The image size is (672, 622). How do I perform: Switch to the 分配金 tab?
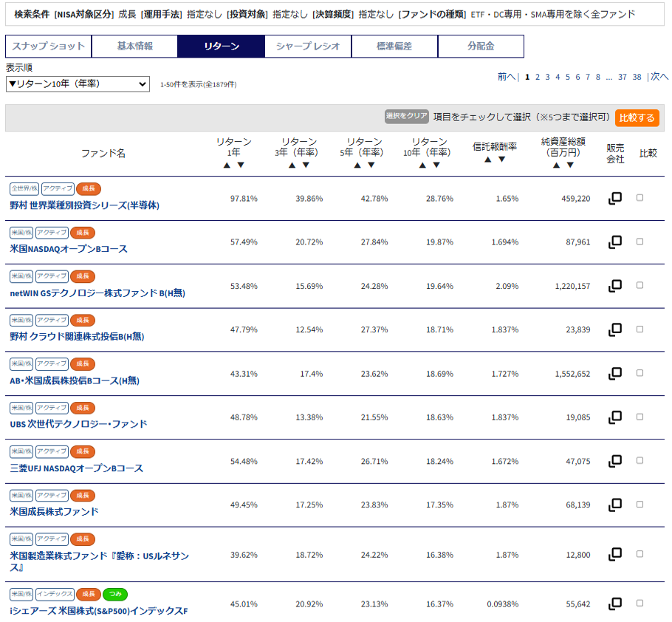481,46
